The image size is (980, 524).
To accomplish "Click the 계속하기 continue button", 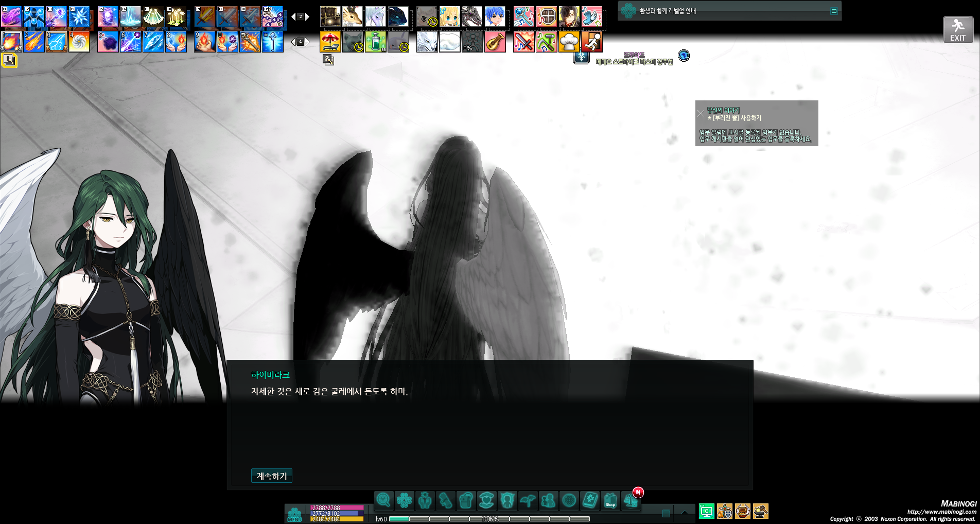I will 271,476.
